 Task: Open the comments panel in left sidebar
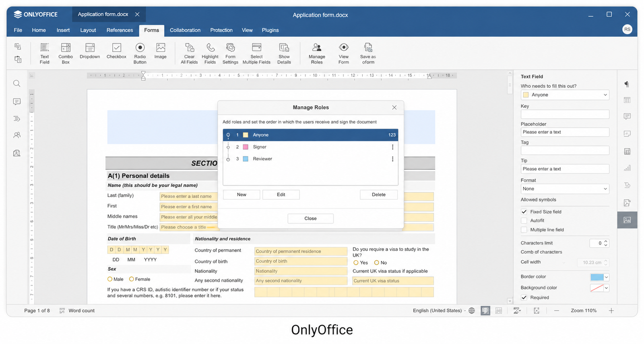tap(17, 102)
